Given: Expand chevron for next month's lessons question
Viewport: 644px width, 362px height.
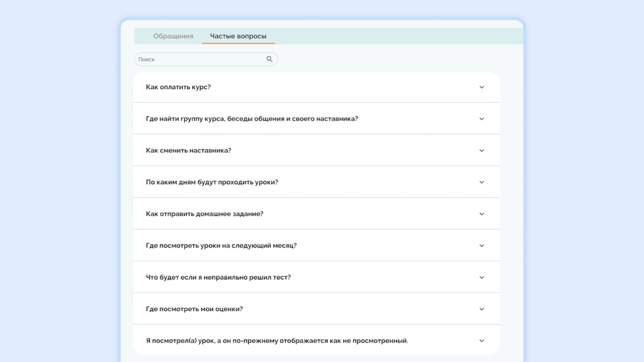Looking at the screenshot, I should point(482,246).
